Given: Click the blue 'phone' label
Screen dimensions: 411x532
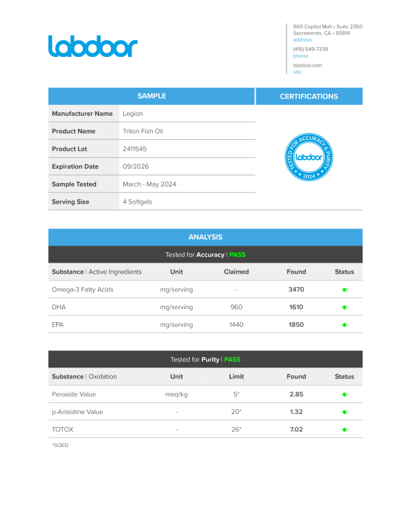Looking at the screenshot, I should (x=301, y=56).
